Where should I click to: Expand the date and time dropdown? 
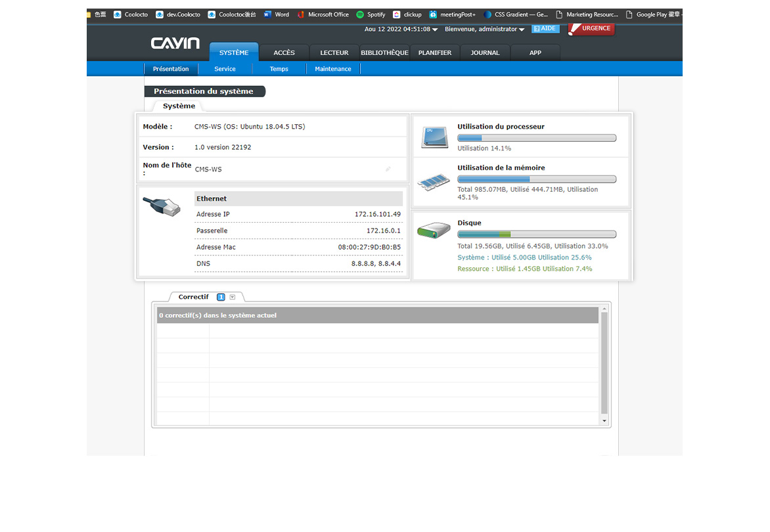(x=401, y=30)
